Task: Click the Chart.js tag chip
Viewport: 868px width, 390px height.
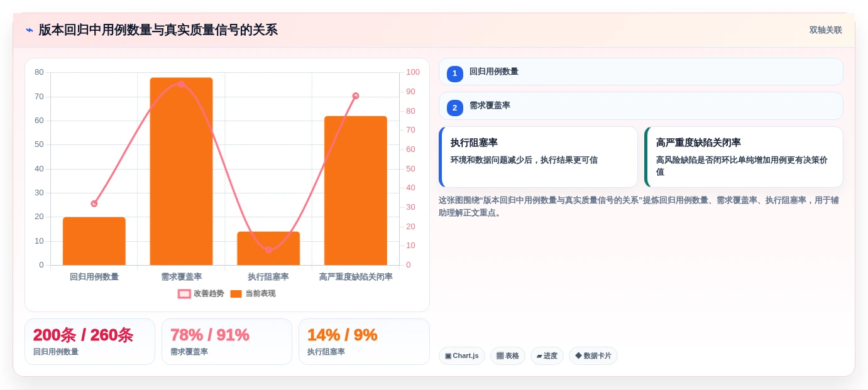Action: tap(462, 356)
